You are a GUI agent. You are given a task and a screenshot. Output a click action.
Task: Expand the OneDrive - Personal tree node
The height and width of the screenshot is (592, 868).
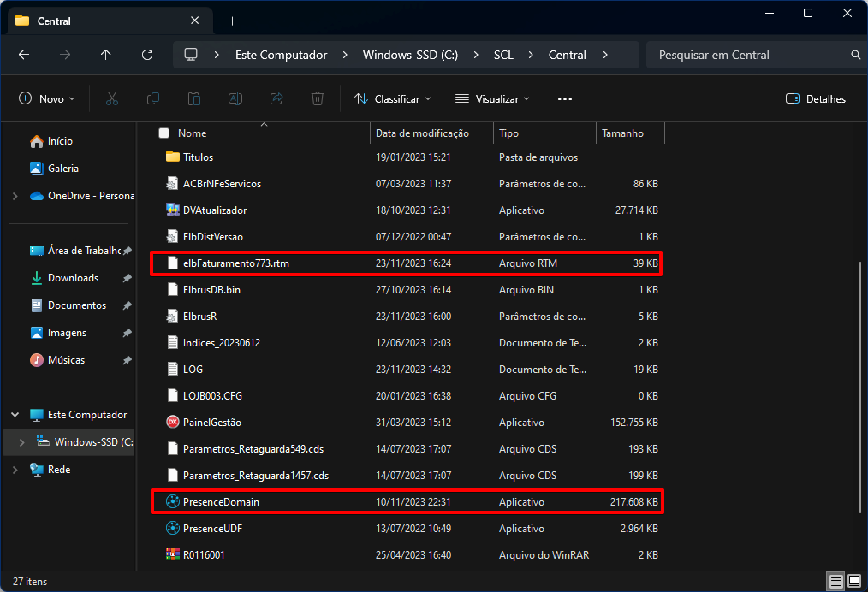pyautogui.click(x=15, y=196)
